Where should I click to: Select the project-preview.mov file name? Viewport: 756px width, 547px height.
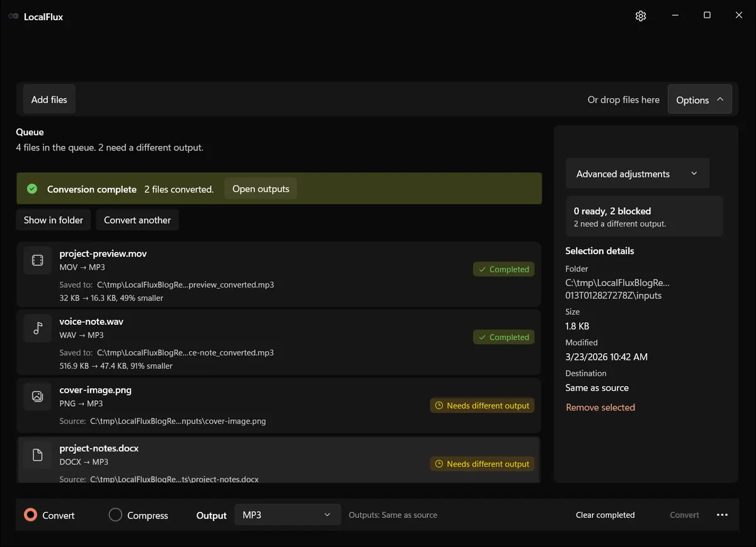103,254
